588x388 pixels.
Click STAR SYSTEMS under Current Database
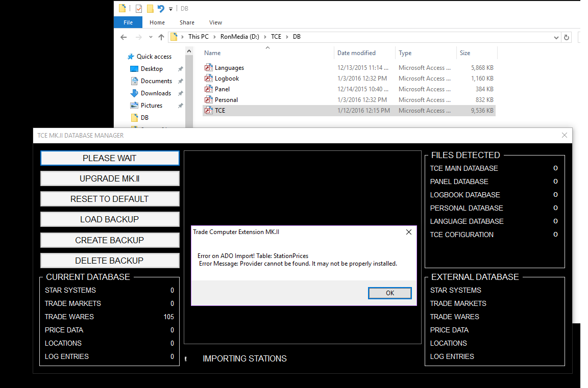70,290
